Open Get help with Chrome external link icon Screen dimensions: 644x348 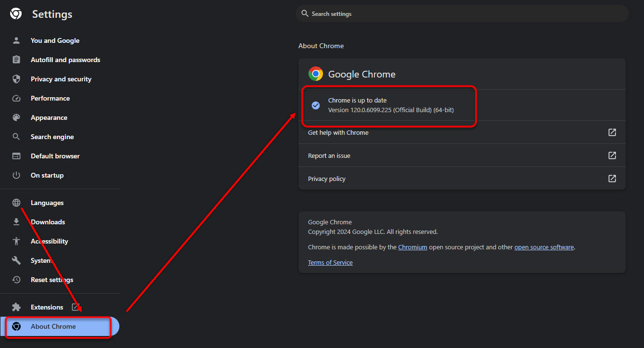[612, 132]
